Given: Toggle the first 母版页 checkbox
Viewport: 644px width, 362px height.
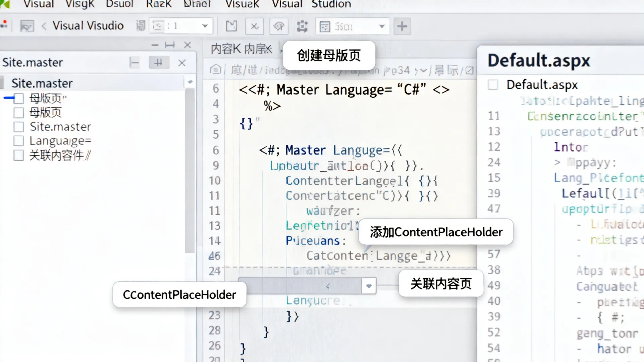Looking at the screenshot, I should 19,99.
